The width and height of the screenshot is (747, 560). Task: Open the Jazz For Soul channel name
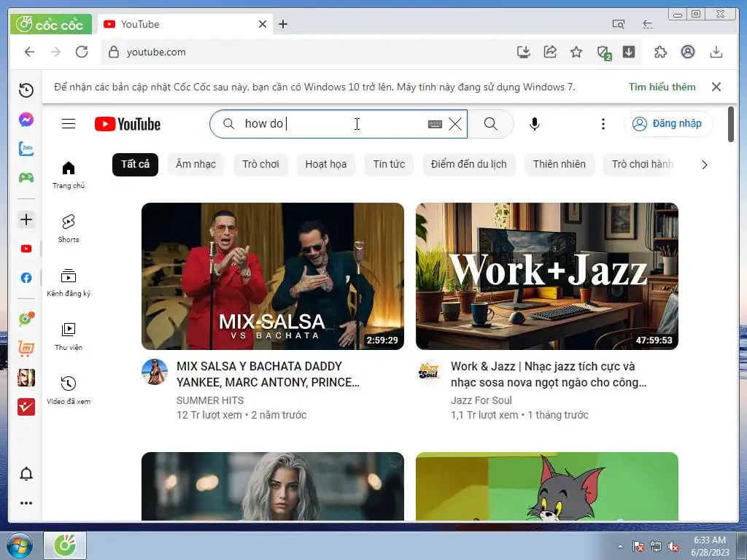point(481,400)
